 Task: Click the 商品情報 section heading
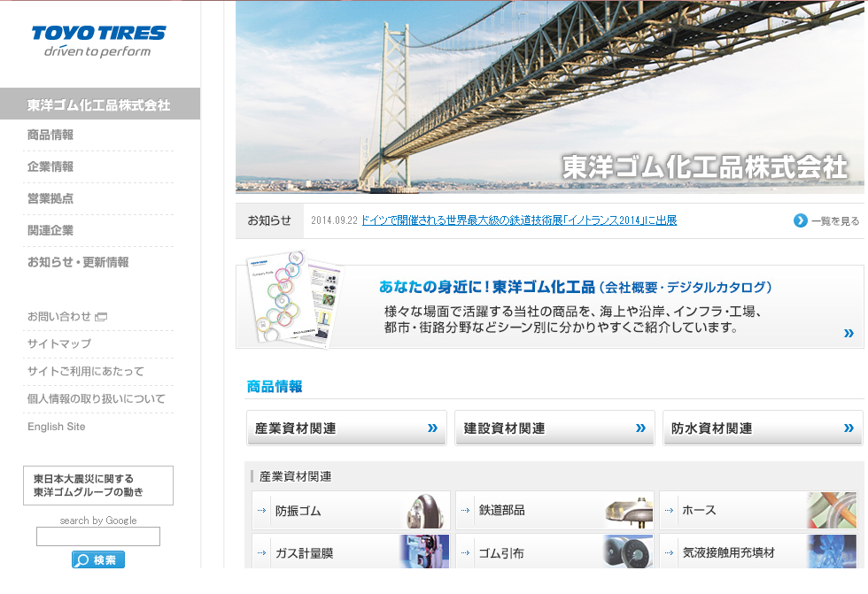(x=275, y=387)
